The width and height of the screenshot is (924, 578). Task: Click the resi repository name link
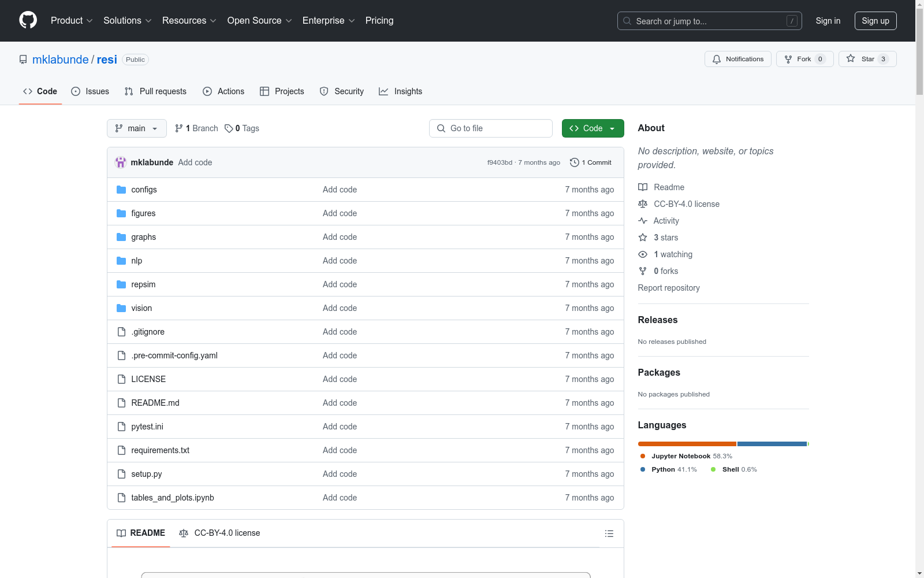pos(107,60)
